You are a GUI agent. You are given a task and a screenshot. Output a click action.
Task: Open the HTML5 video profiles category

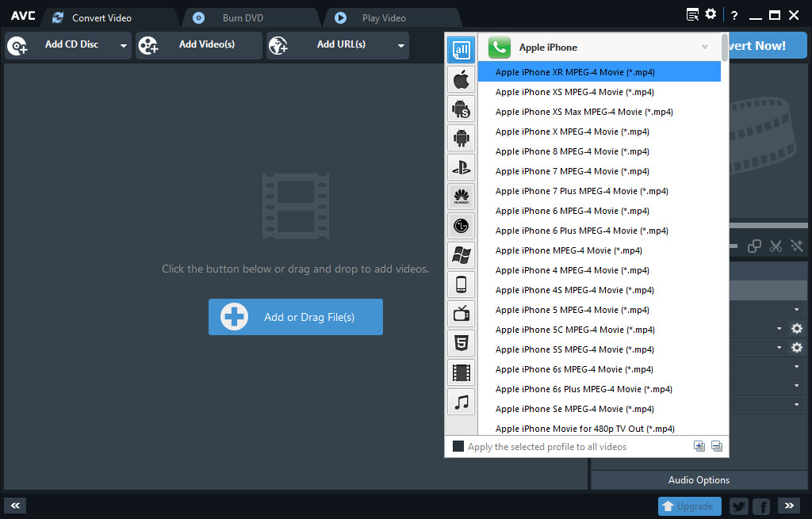pos(461,342)
